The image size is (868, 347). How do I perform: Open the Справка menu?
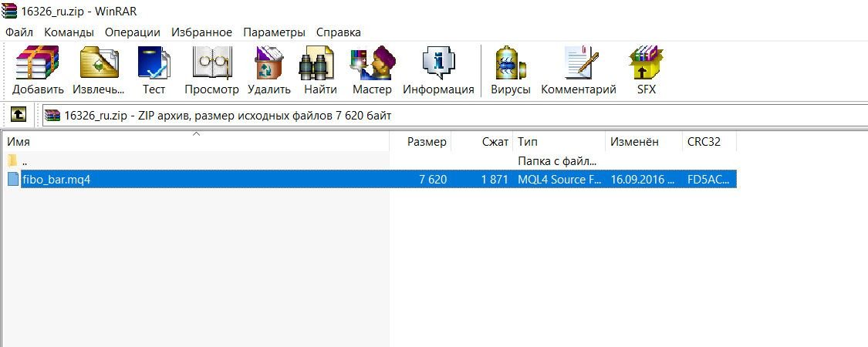[x=338, y=32]
